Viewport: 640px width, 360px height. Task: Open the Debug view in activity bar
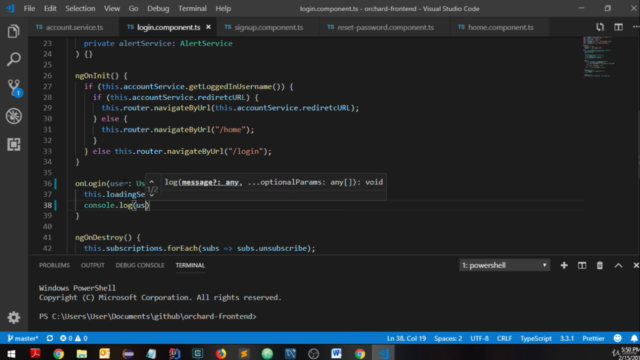(13, 116)
